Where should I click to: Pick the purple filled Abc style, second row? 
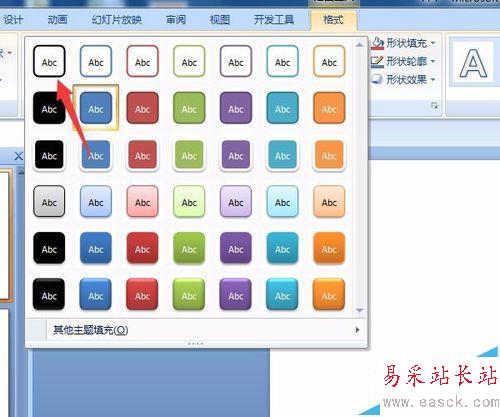point(236,108)
